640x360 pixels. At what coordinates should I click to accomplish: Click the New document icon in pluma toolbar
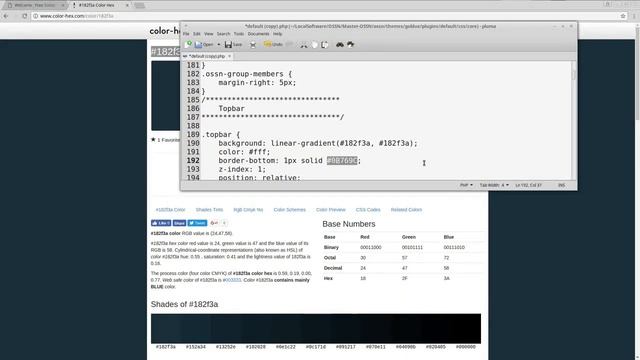click(x=188, y=44)
